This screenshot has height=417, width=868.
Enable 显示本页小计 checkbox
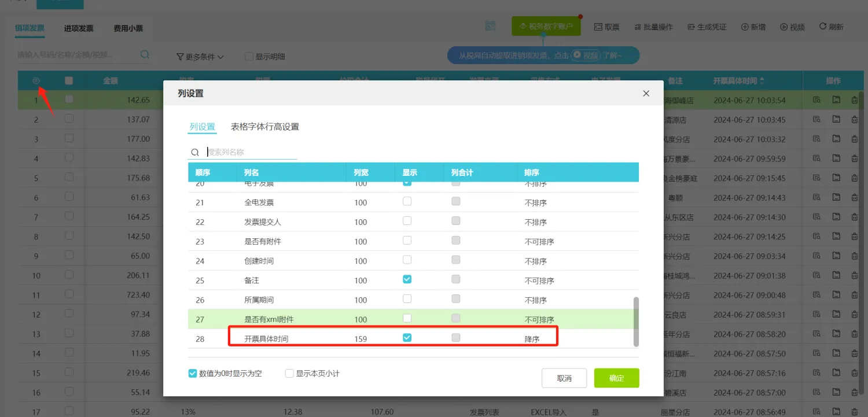coord(289,374)
